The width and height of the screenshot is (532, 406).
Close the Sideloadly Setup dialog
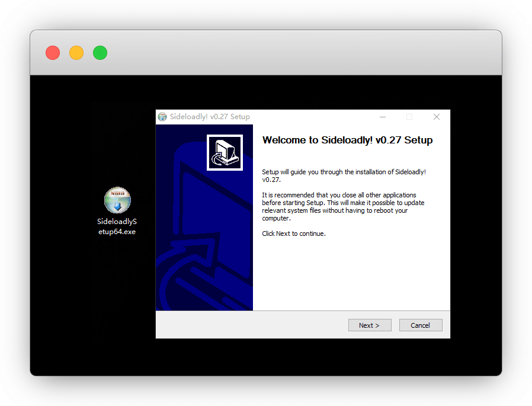[437, 117]
